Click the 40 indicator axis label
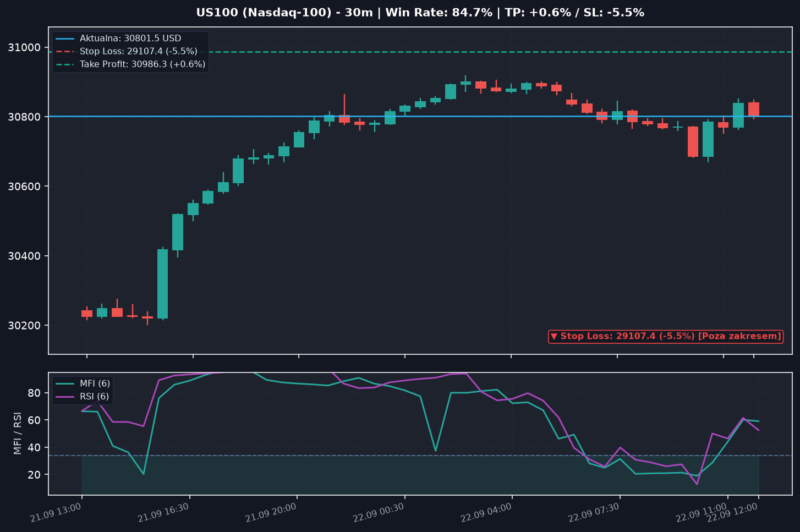 point(35,447)
